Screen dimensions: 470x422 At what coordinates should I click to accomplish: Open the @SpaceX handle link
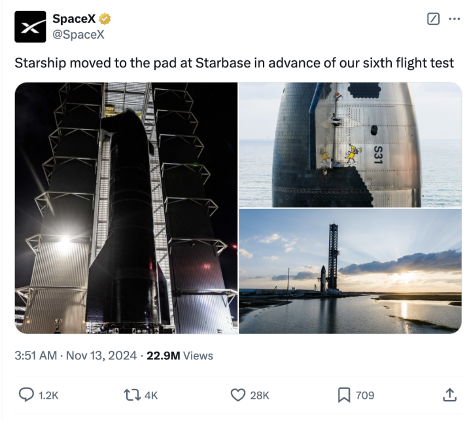click(x=78, y=34)
